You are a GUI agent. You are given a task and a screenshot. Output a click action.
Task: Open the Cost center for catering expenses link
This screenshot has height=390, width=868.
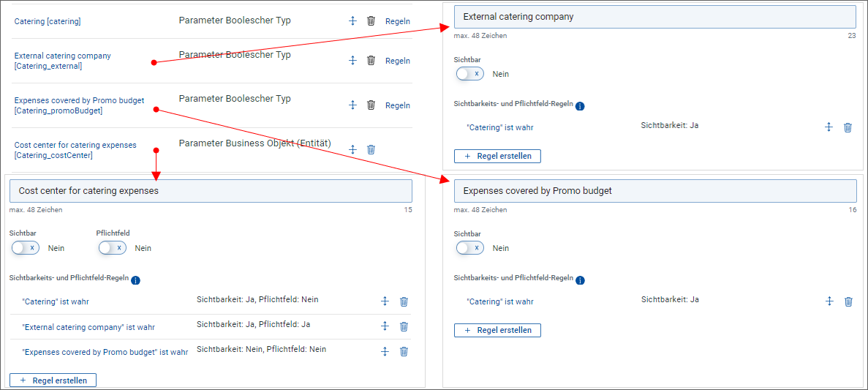(x=75, y=145)
